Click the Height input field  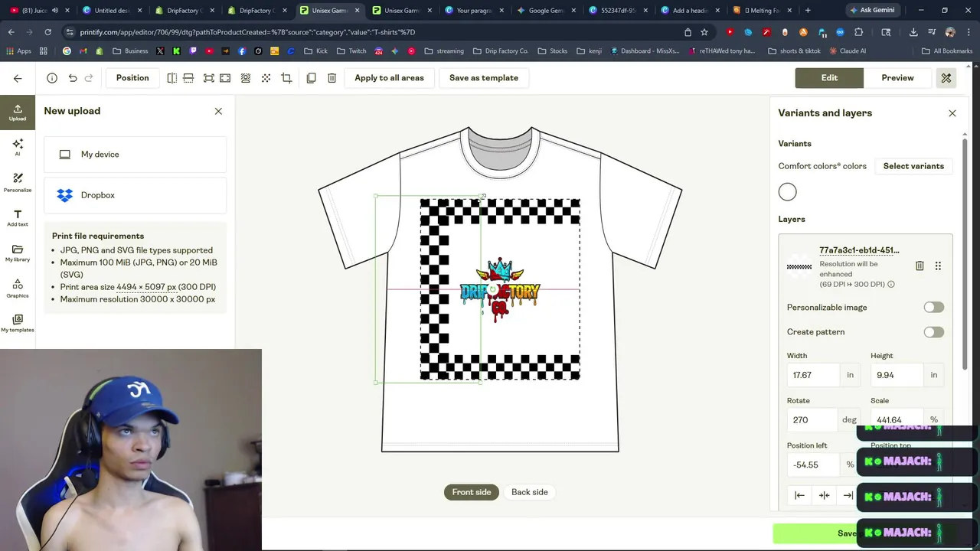[x=897, y=375]
